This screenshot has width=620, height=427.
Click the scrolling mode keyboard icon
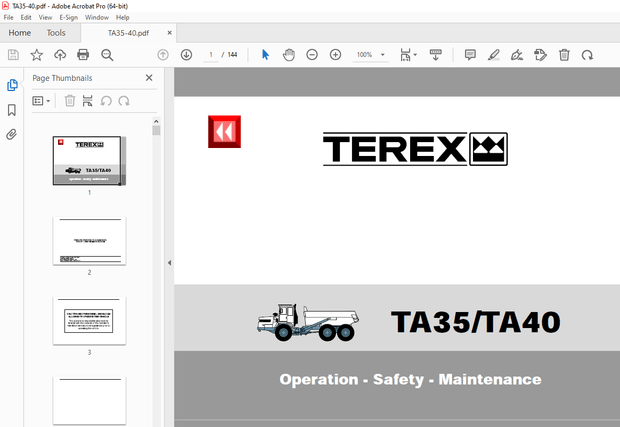(x=435, y=55)
